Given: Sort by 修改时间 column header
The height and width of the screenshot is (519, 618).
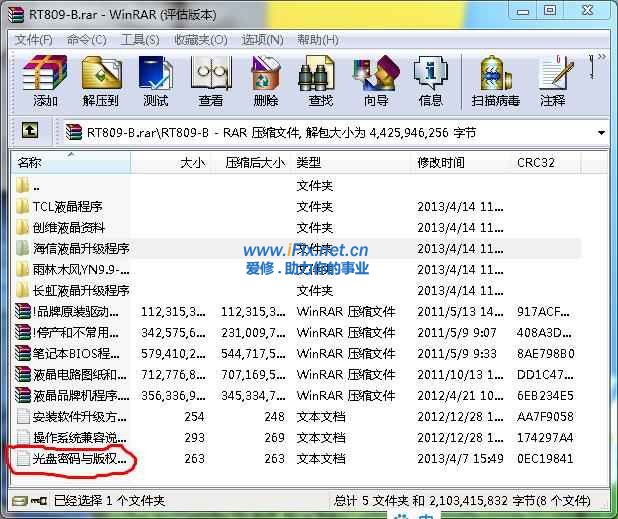Looking at the screenshot, I should 462,162.
